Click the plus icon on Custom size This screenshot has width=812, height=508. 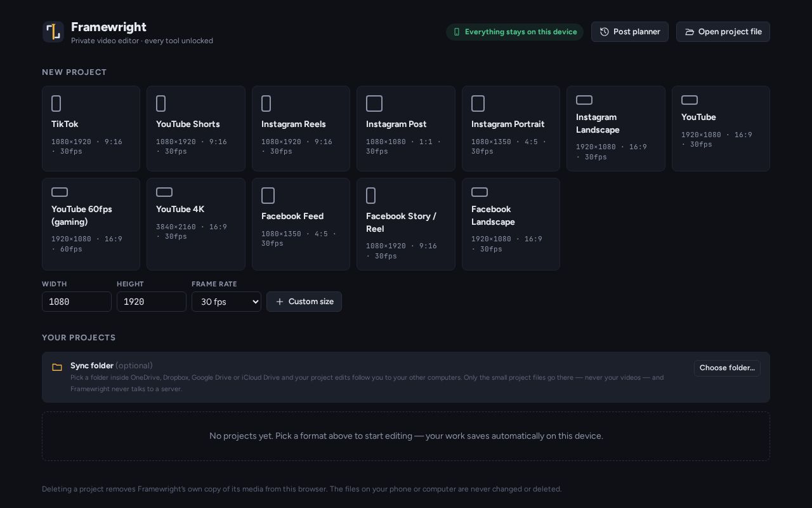280,302
